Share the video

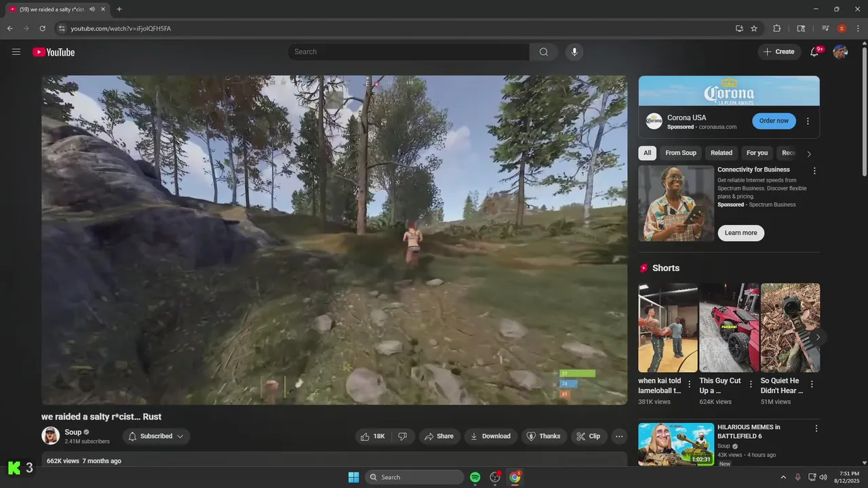[439, 436]
